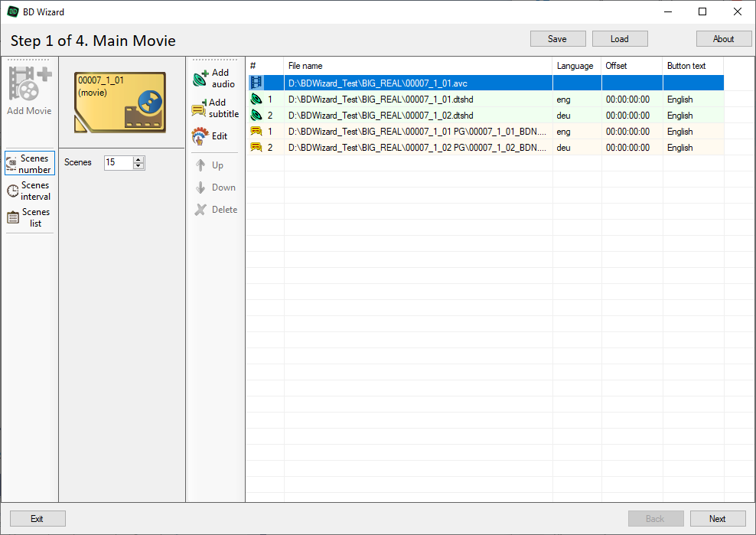Select the 00007_1_01 movie thumbnail
Viewport: 756px width, 535px height.
tap(120, 103)
